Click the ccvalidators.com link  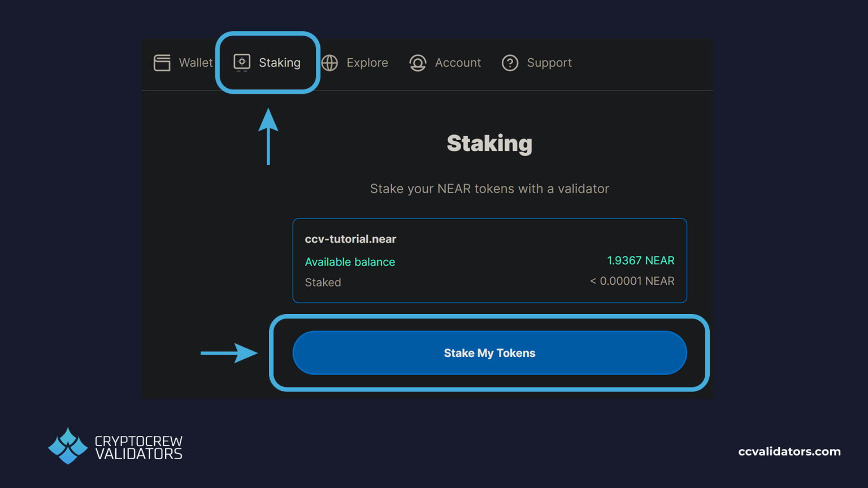(789, 452)
